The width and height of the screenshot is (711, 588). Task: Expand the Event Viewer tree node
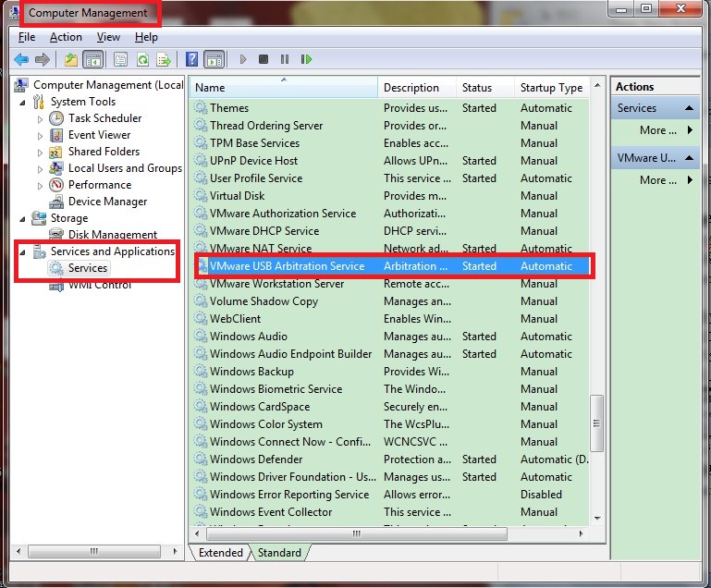pos(40,136)
